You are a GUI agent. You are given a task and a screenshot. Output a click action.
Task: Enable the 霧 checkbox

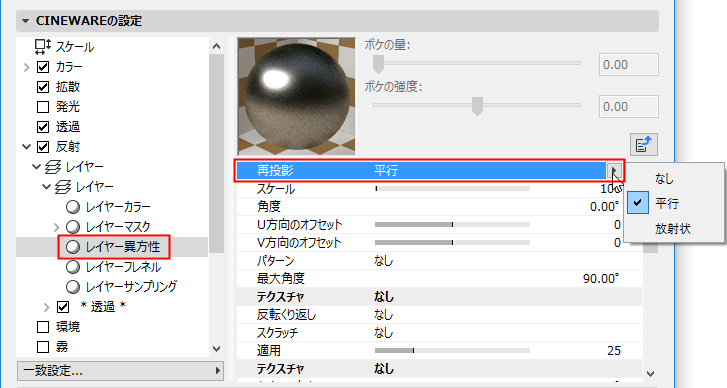(43, 347)
